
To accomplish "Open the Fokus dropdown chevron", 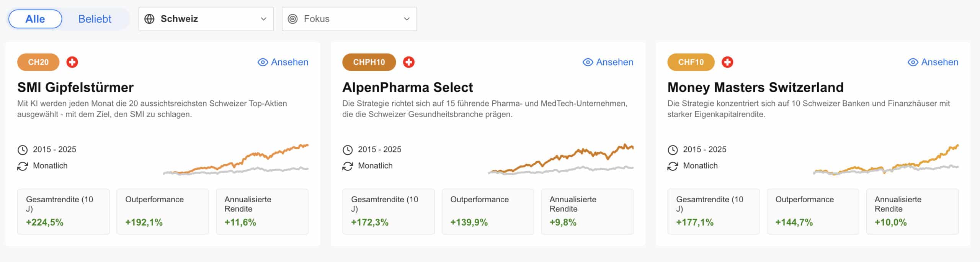I will click(x=407, y=19).
